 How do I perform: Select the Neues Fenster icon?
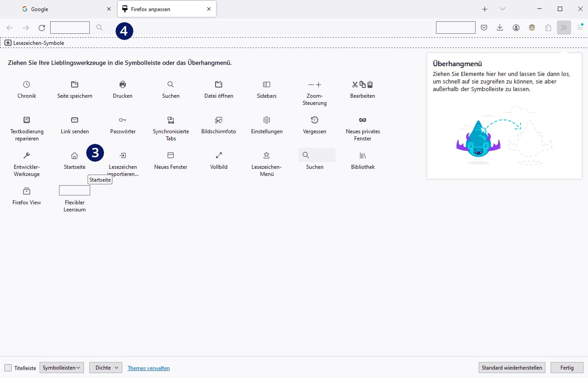pyautogui.click(x=171, y=155)
